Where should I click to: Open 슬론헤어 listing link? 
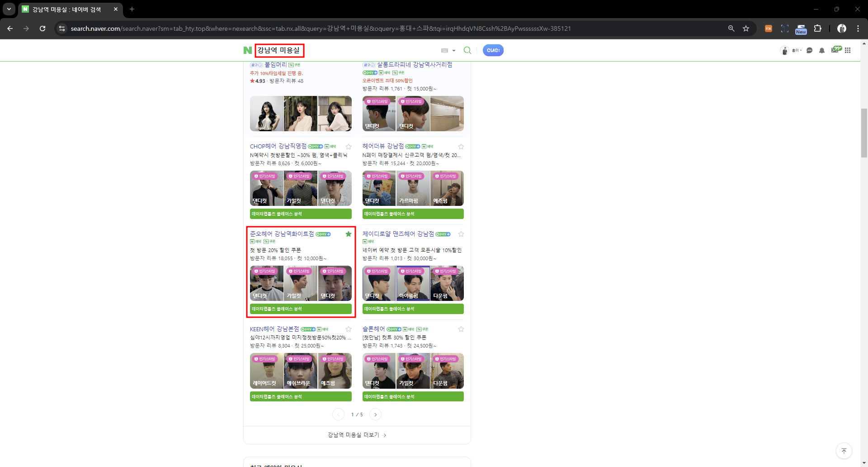click(373, 329)
